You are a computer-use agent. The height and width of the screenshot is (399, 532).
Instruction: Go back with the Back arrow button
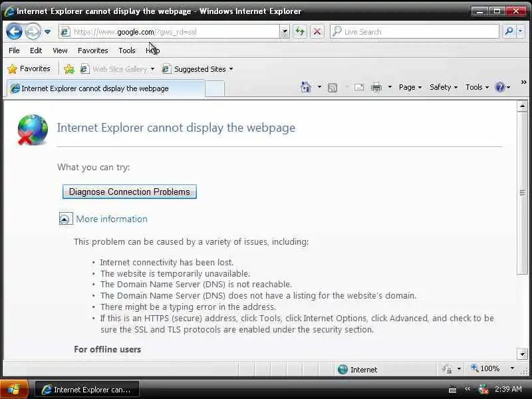14,31
